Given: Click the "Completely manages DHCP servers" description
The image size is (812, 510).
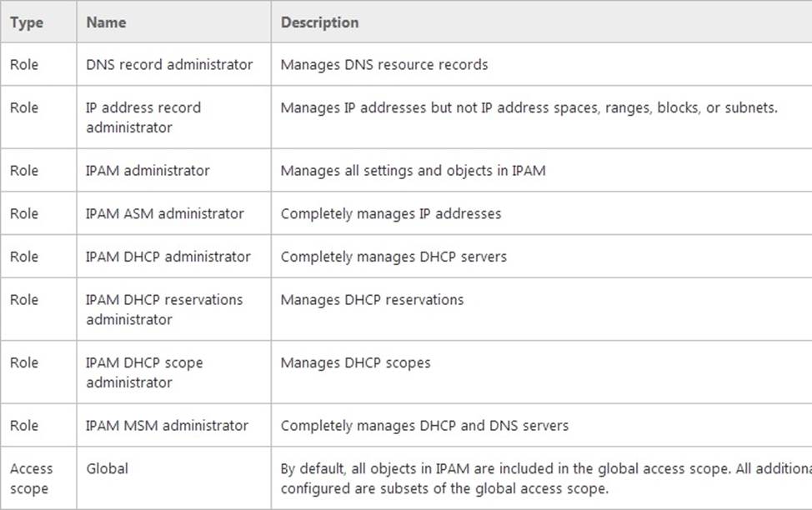Looking at the screenshot, I should click(x=393, y=257).
